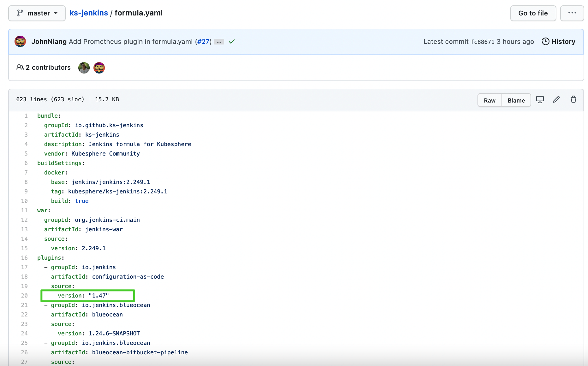Image resolution: width=588 pixels, height=366 pixels.
Task: Click the branch icon inside the master selector
Action: [20, 13]
